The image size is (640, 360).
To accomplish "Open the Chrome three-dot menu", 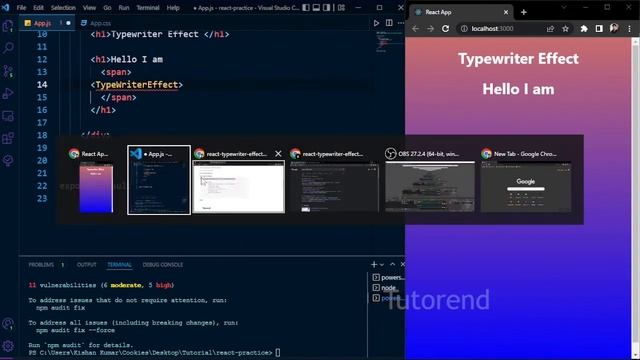I will click(x=629, y=29).
